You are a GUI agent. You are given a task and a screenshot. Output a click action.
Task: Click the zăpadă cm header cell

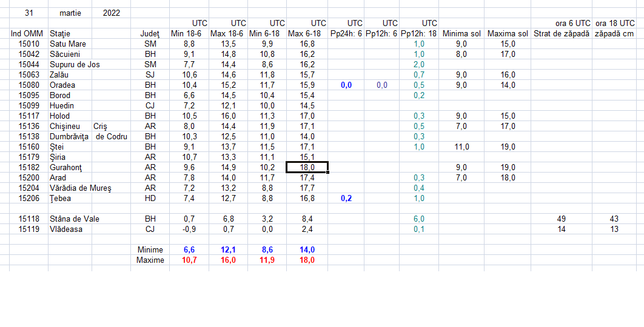614,34
